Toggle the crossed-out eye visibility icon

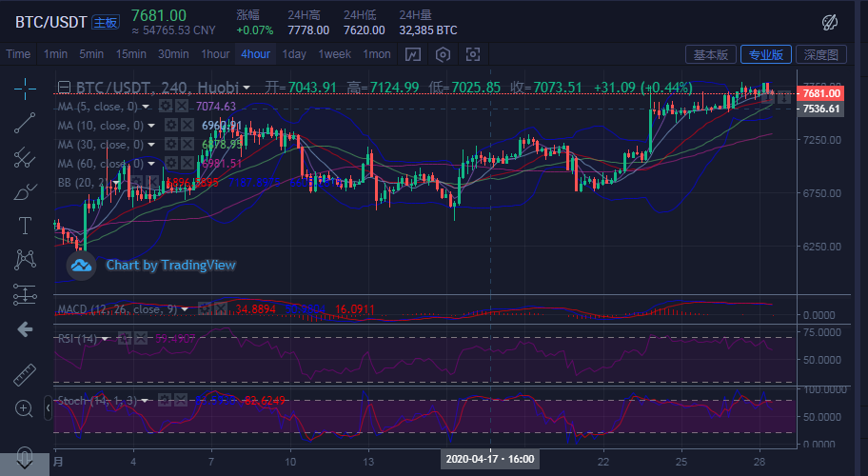(x=829, y=22)
